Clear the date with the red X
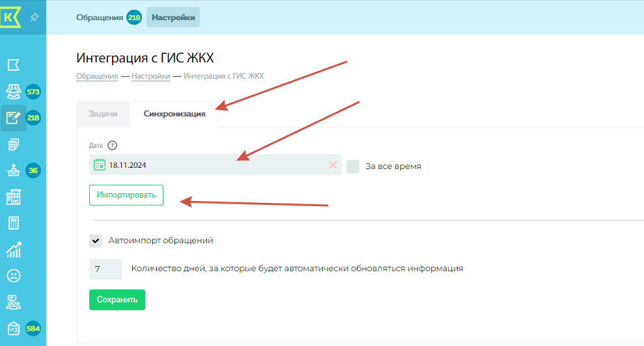The width and height of the screenshot is (644, 346). coord(333,165)
